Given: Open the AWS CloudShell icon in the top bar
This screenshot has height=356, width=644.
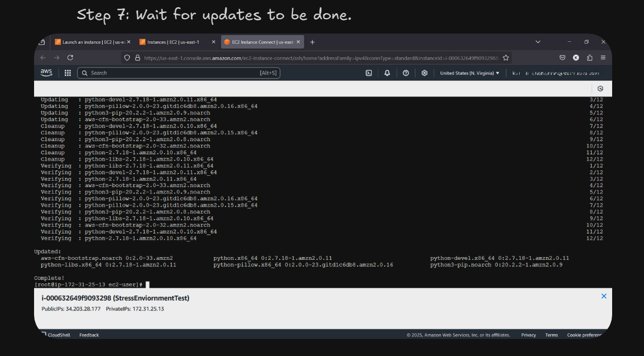Looking at the screenshot, I should coord(369,73).
